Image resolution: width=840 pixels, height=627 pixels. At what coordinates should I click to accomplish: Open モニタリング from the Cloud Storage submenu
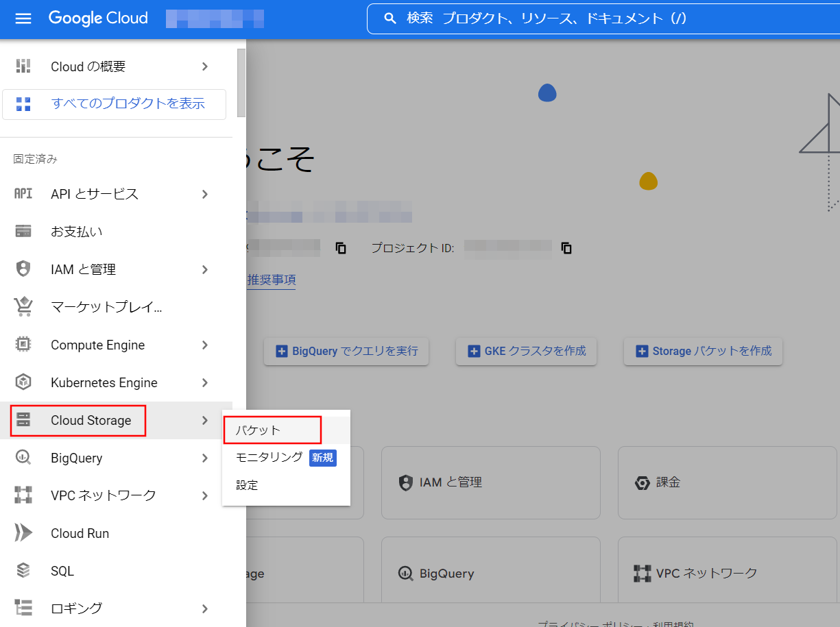pyautogui.click(x=267, y=458)
